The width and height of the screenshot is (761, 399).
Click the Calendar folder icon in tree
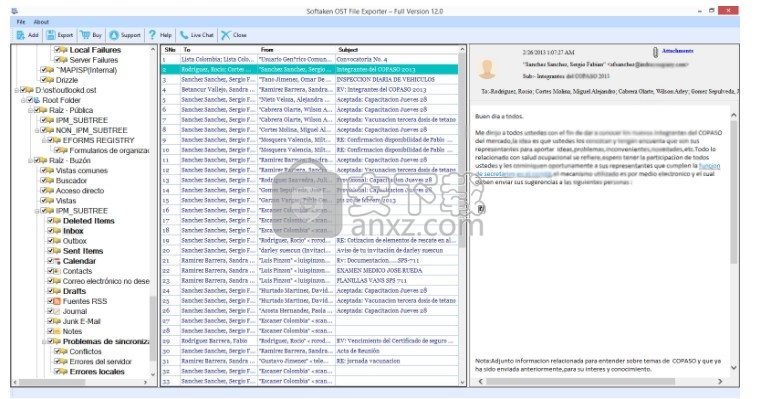pyautogui.click(x=57, y=261)
